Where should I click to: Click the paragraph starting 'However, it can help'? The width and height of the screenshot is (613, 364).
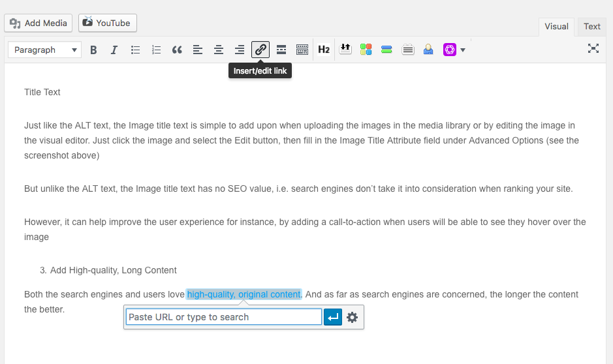[x=305, y=229]
